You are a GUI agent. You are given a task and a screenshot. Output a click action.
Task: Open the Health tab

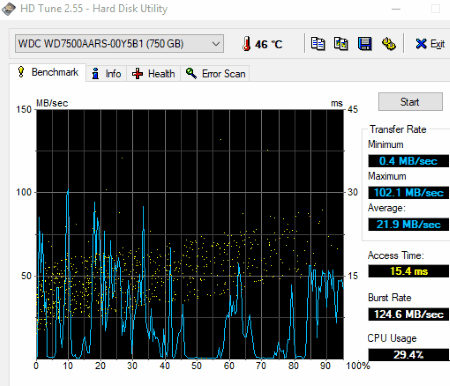coord(153,73)
